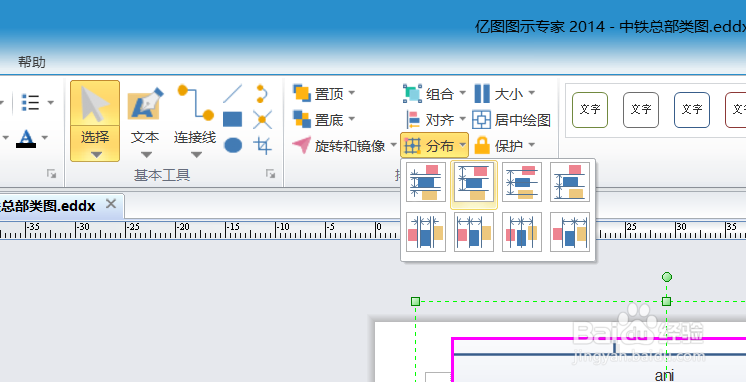Pick the rectangle drawing tool
The image size is (746, 382).
233,119
